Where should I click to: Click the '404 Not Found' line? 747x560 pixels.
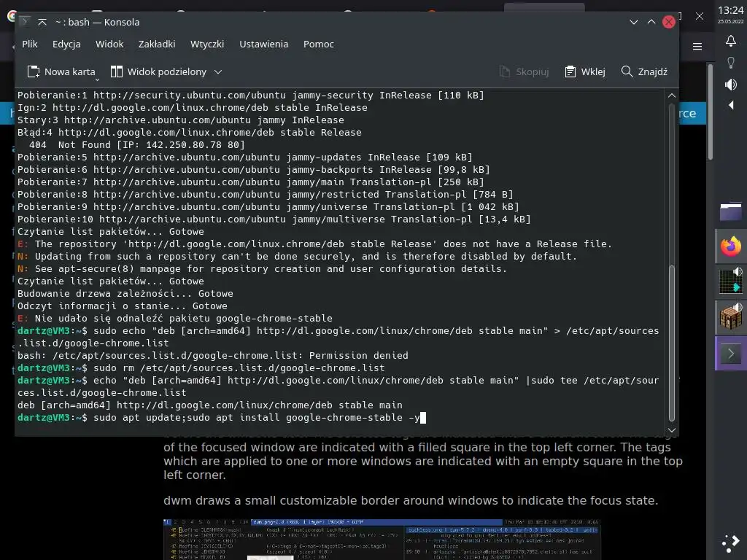coord(136,145)
